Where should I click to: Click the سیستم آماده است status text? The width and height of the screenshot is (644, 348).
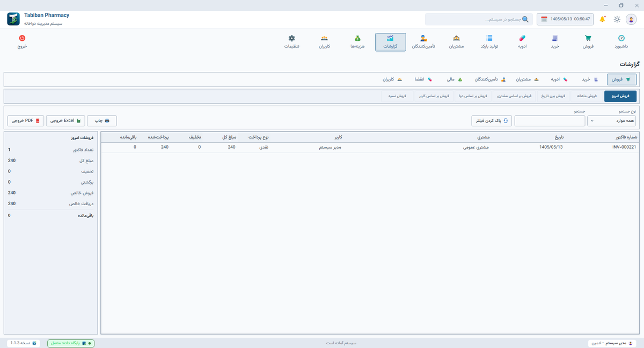[341, 343]
